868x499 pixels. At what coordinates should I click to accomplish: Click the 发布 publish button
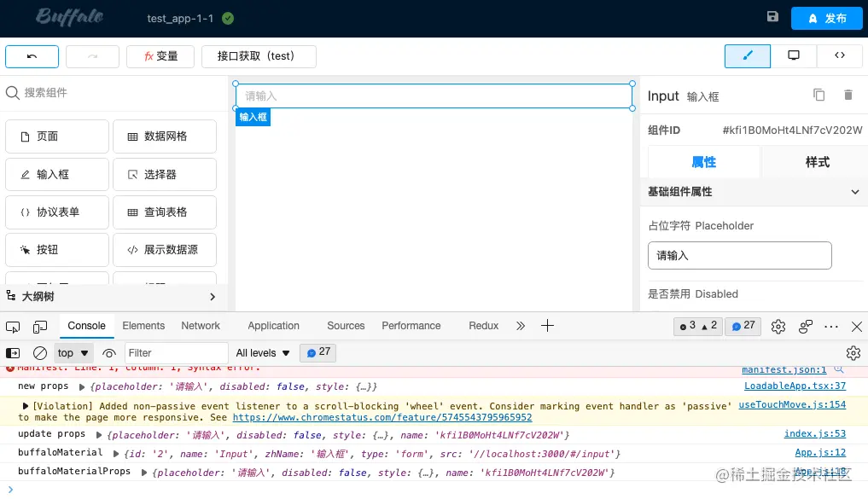pos(826,18)
